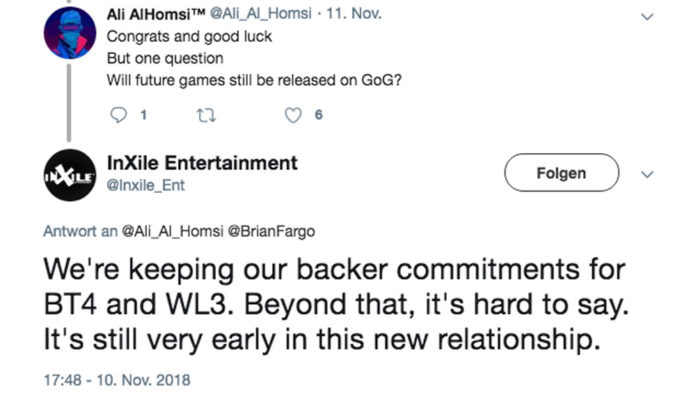Viewport: 696px width, 403px height.
Task: Click the reply count number 1
Action: point(145,115)
